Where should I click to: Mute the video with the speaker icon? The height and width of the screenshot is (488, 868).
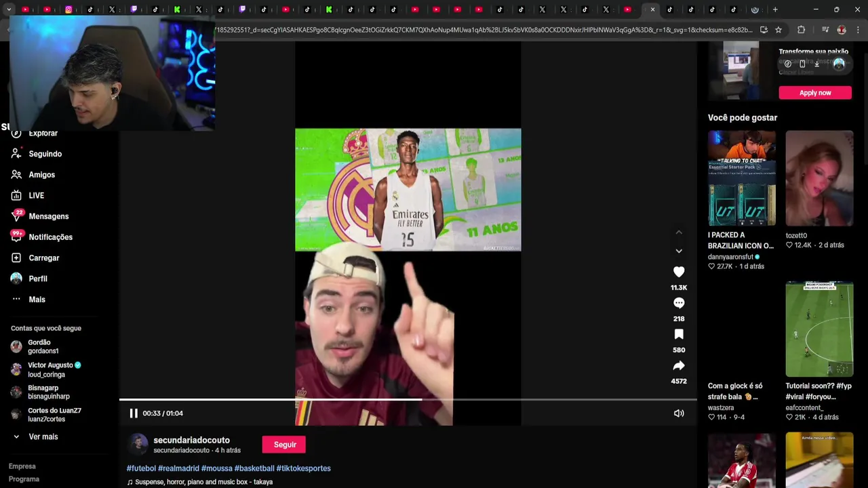679,413
